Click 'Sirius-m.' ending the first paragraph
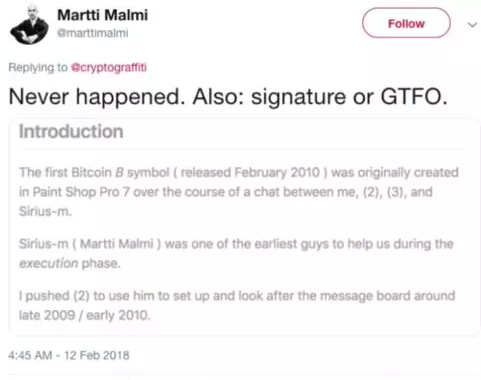481x380 pixels. click(45, 211)
